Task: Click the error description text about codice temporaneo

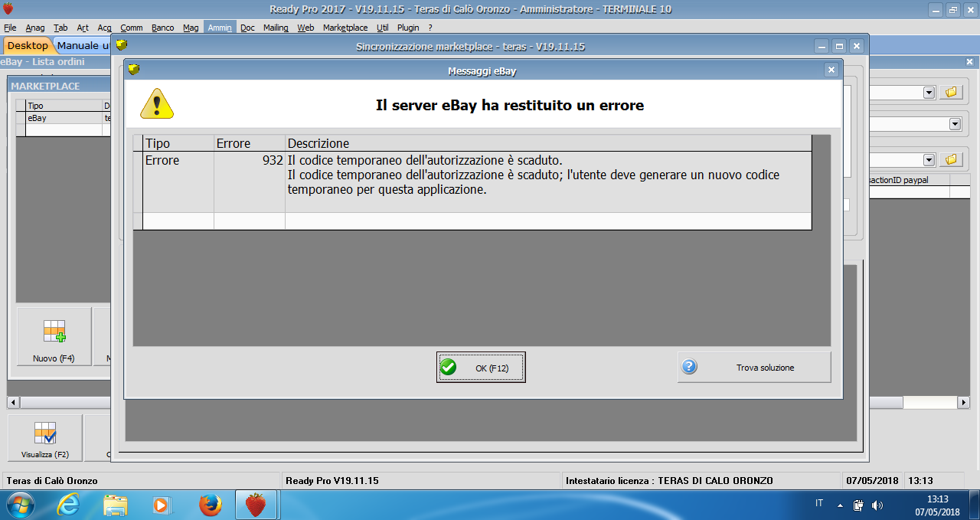Action: tap(533, 175)
